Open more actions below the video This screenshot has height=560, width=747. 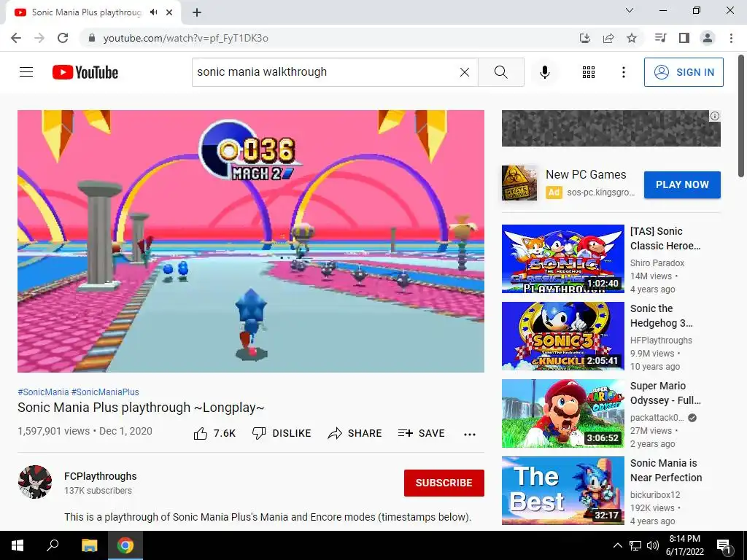click(470, 434)
